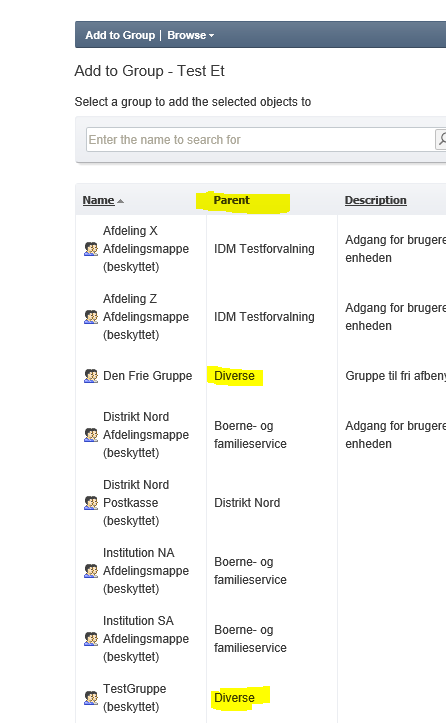Select Afdeling Z Afdelingsmappe (beskyttet) group
The height and width of the screenshot is (723, 446).
[146, 317]
